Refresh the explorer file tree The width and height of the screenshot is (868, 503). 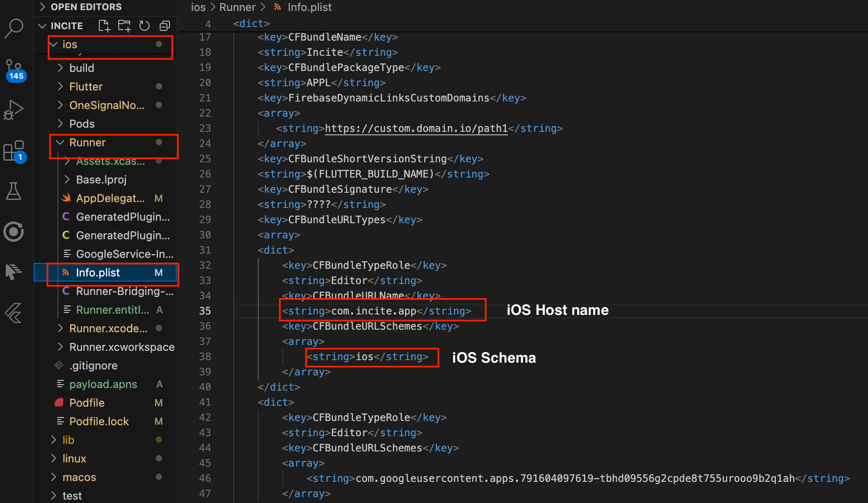click(145, 26)
